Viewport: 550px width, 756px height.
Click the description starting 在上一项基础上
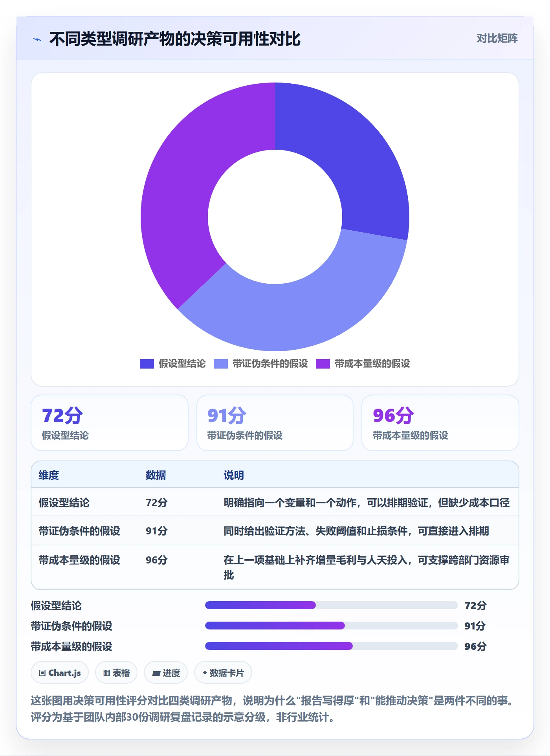tap(367, 567)
